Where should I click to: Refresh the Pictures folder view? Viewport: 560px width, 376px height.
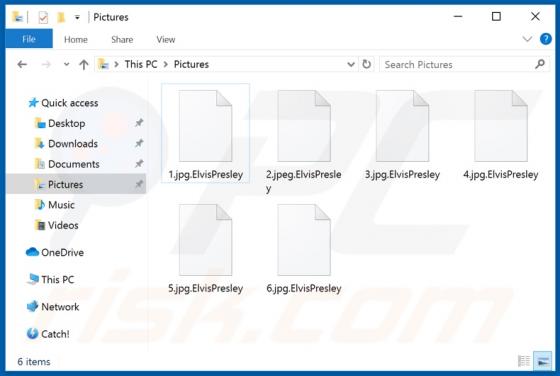(366, 64)
